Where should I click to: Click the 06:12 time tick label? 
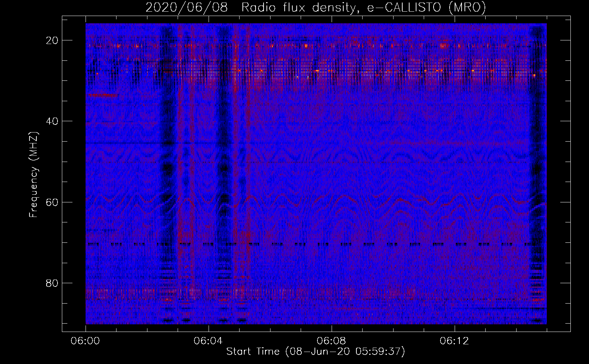pos(454,341)
